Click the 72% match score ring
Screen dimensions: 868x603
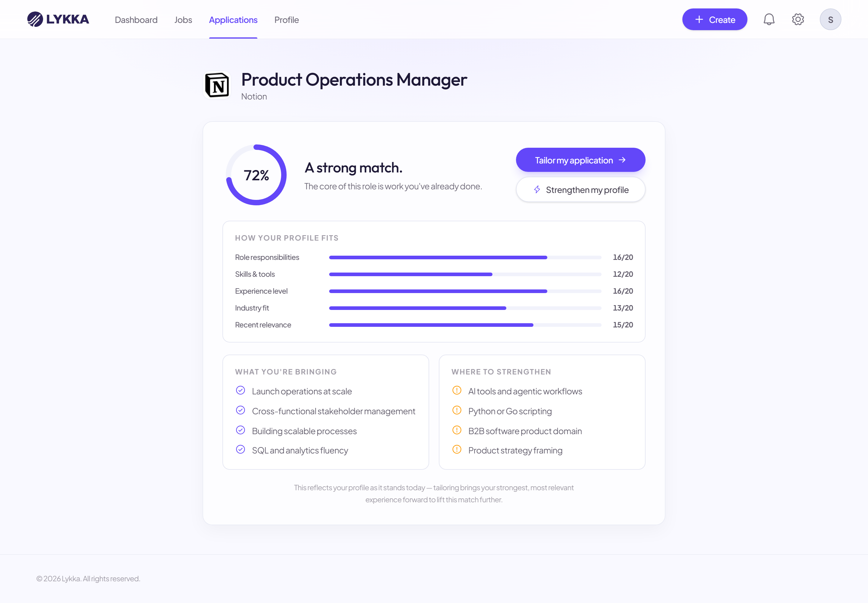(x=256, y=175)
